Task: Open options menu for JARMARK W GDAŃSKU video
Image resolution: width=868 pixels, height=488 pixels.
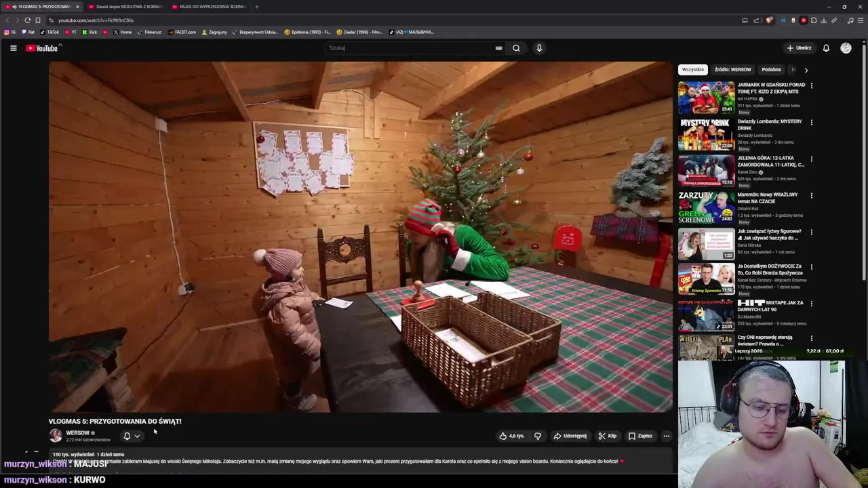Action: pos(811,86)
